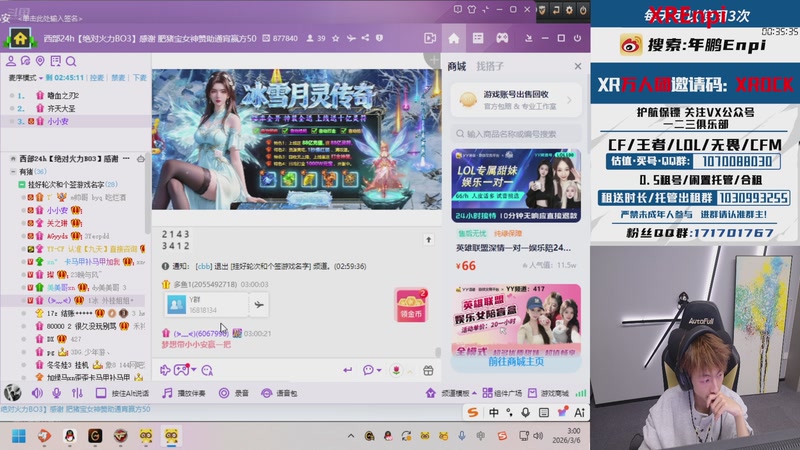Open the audio mixer equalizer icon
Image resolution: width=800 pixels, height=450 pixels.
[x=77, y=393]
